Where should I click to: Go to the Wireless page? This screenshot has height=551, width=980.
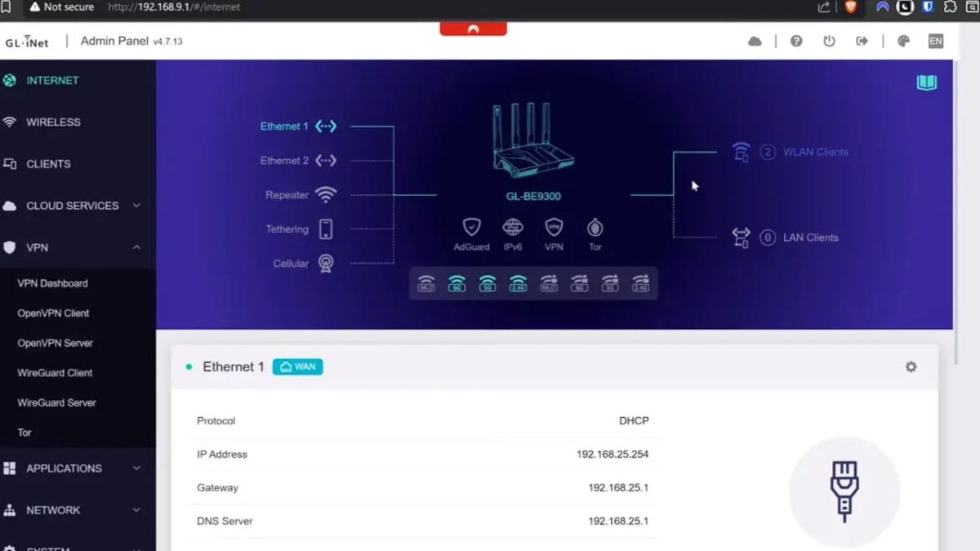coord(53,122)
